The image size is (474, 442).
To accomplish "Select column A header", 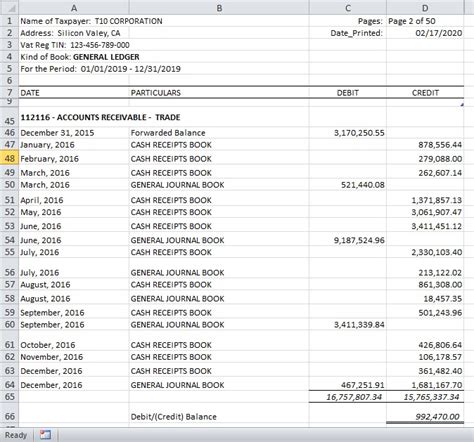I will pos(74,8).
